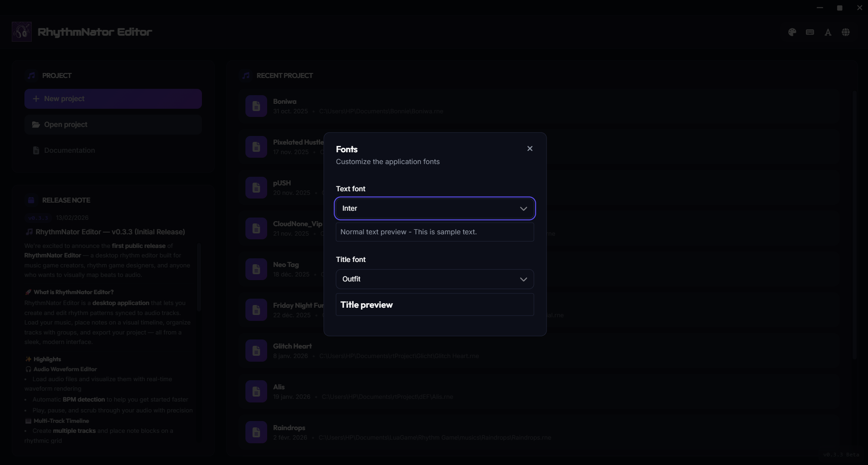Open the font settings icon
This screenshot has width=868, height=465.
pyautogui.click(x=828, y=32)
